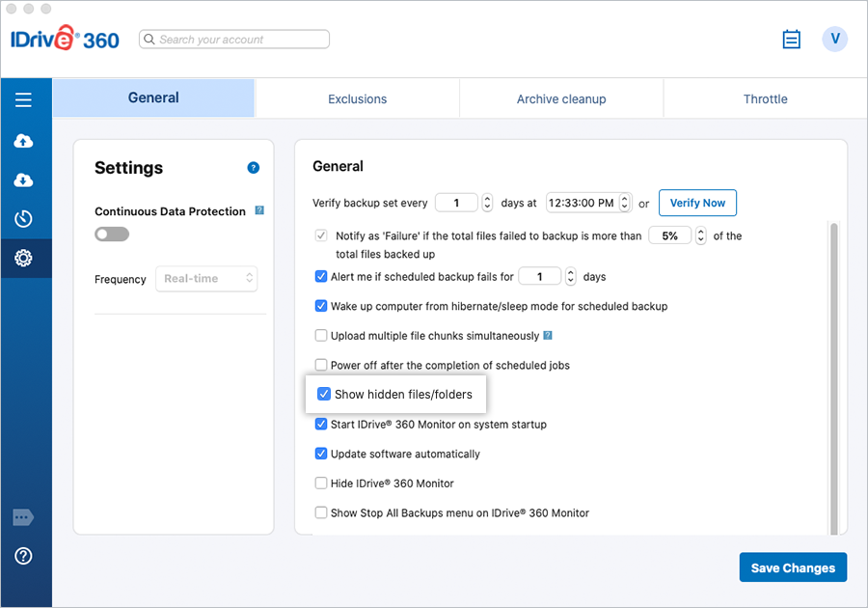The height and width of the screenshot is (608, 868).
Task: Open the help question mark in the sidebar
Action: click(x=24, y=556)
